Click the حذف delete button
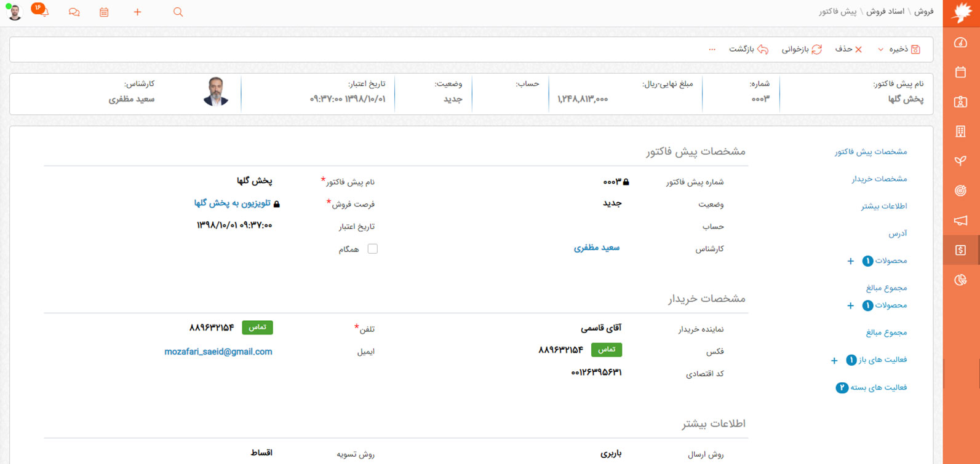 tap(849, 49)
